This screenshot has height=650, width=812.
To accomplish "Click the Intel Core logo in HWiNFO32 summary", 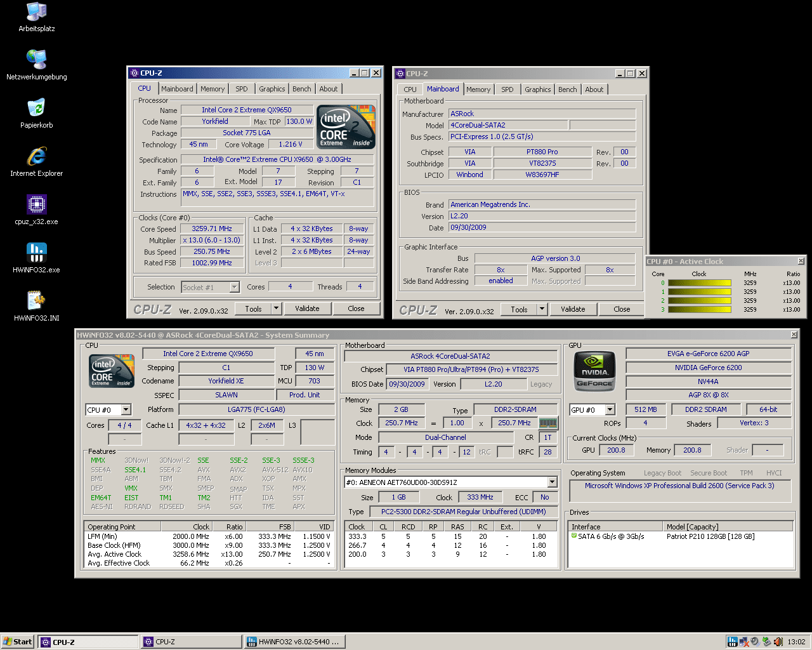I will [x=112, y=371].
